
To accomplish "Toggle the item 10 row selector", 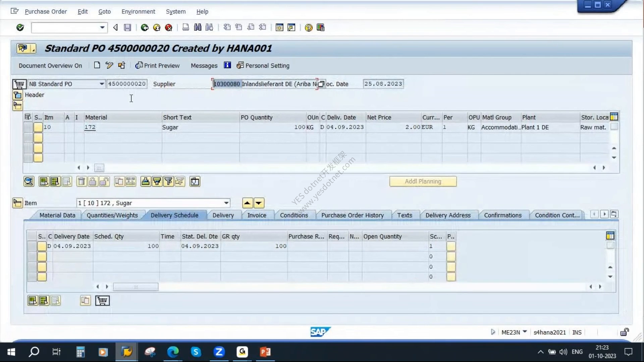I will point(28,127).
